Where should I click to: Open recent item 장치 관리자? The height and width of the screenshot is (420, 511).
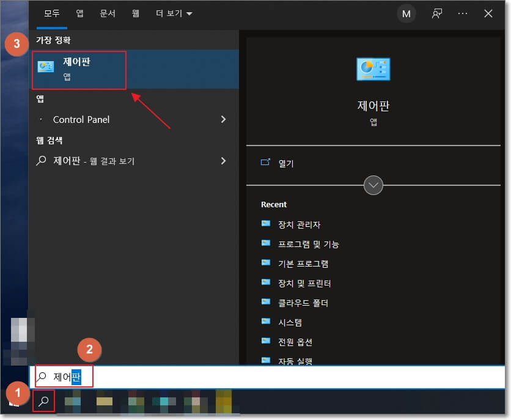299,225
